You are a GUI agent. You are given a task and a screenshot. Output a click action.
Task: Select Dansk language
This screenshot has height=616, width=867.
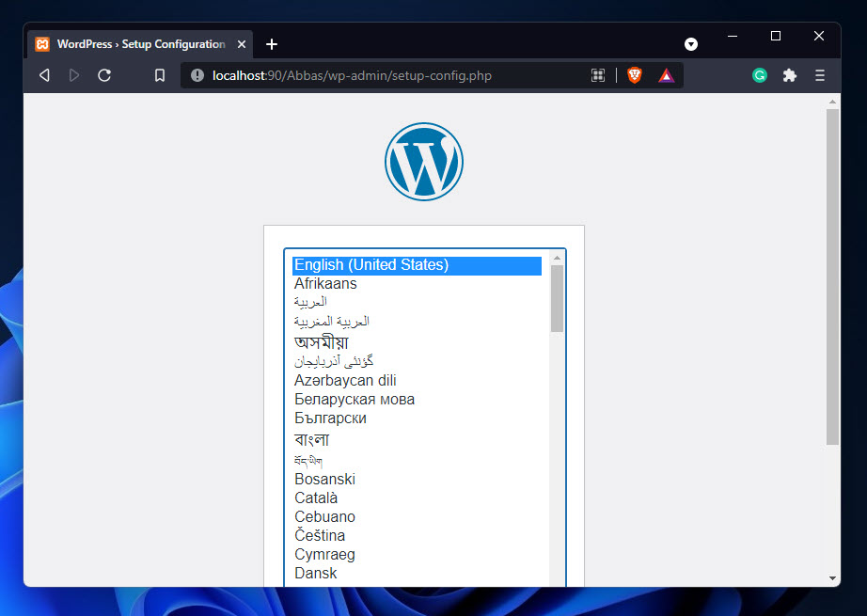(x=417, y=573)
